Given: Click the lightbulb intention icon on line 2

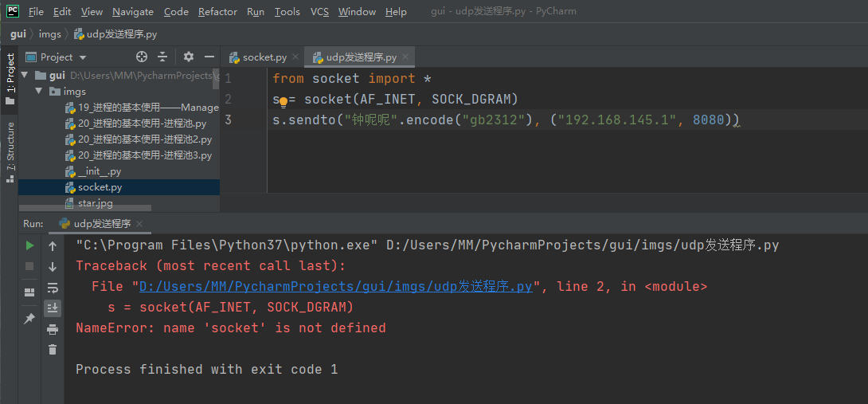Looking at the screenshot, I should [x=283, y=101].
